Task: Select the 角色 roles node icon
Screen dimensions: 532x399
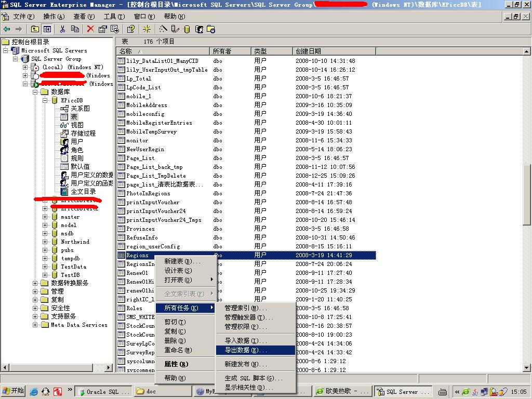Action: 64,150
